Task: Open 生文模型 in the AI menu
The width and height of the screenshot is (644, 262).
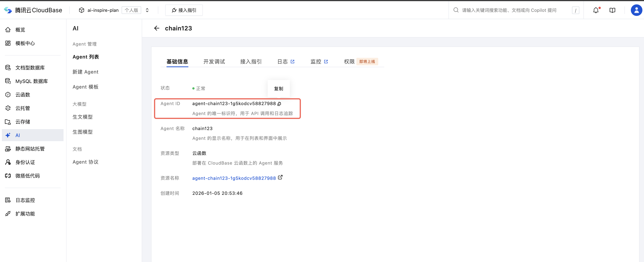Action: pyautogui.click(x=83, y=117)
